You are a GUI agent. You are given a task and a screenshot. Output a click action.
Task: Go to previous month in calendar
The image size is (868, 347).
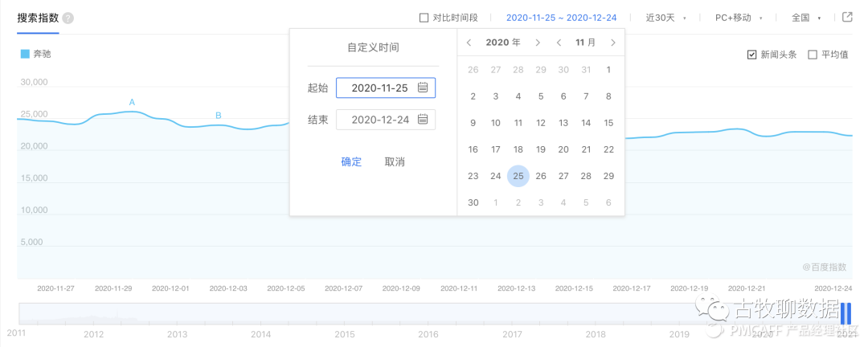click(559, 43)
